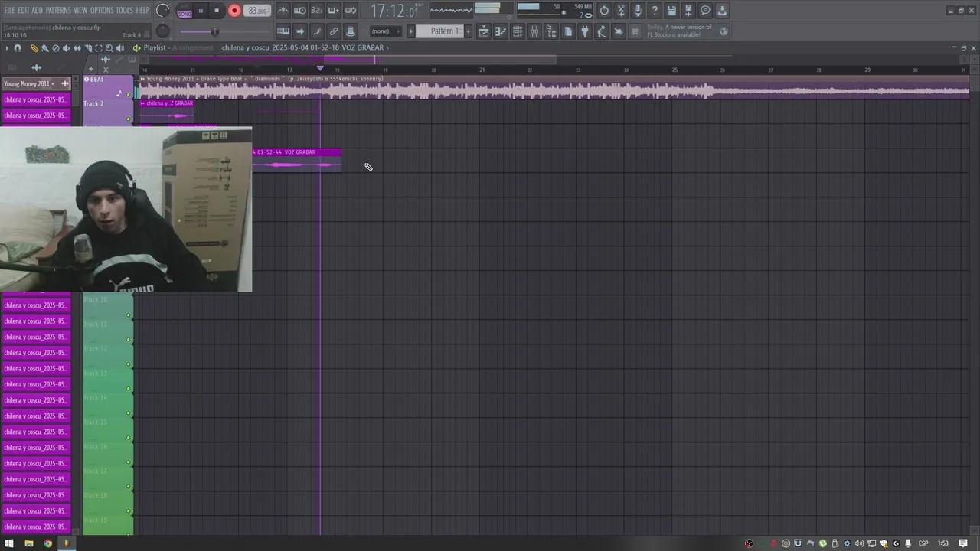
Task: Click the step editing arrow icon
Action: (x=300, y=31)
